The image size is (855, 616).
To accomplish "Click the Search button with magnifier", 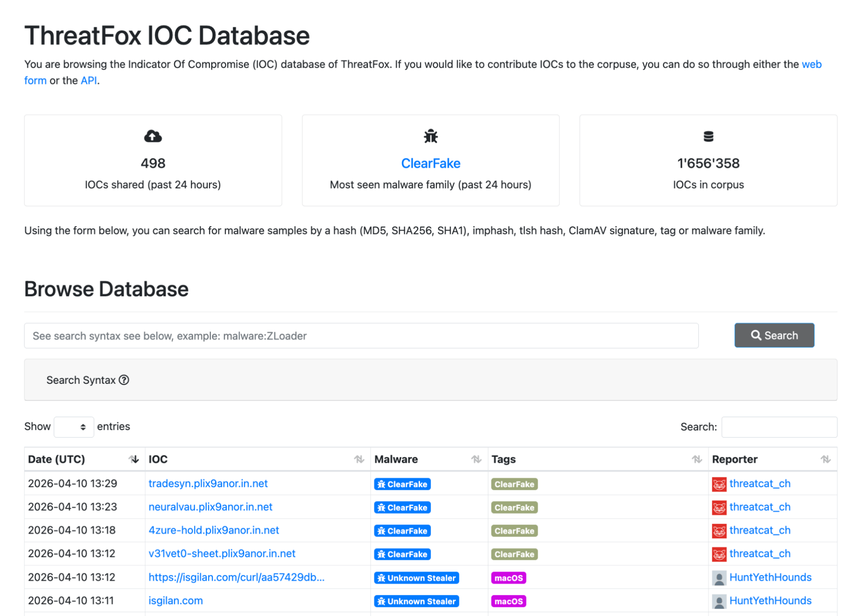I will (774, 335).
